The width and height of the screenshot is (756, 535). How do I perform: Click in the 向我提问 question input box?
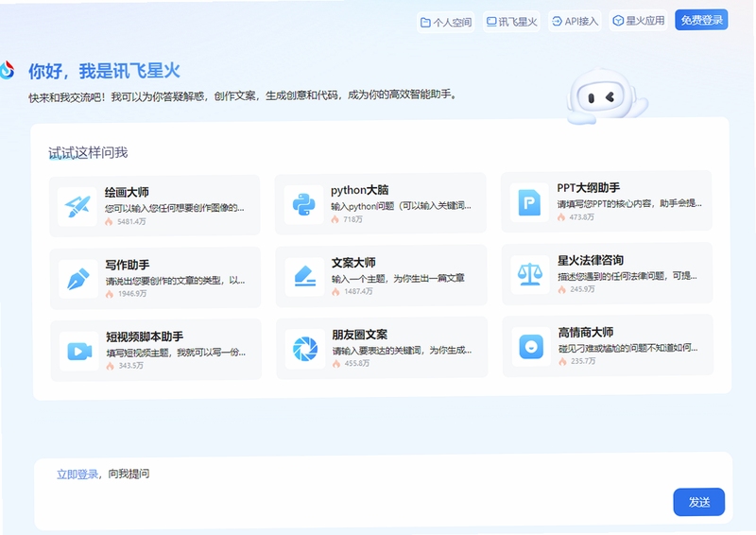(x=384, y=491)
